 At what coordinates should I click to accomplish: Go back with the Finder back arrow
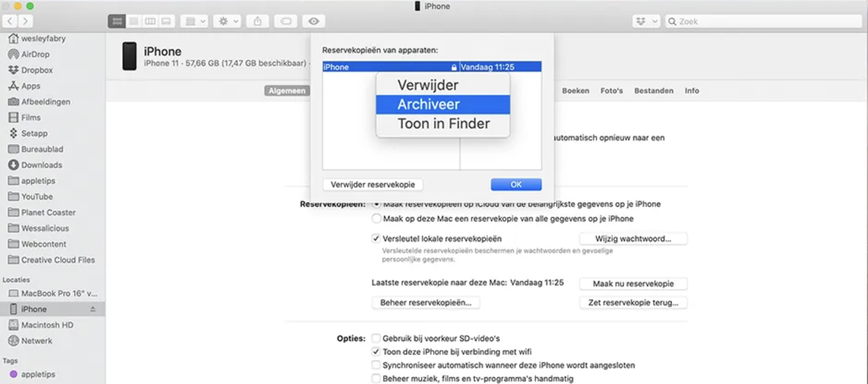(10, 21)
